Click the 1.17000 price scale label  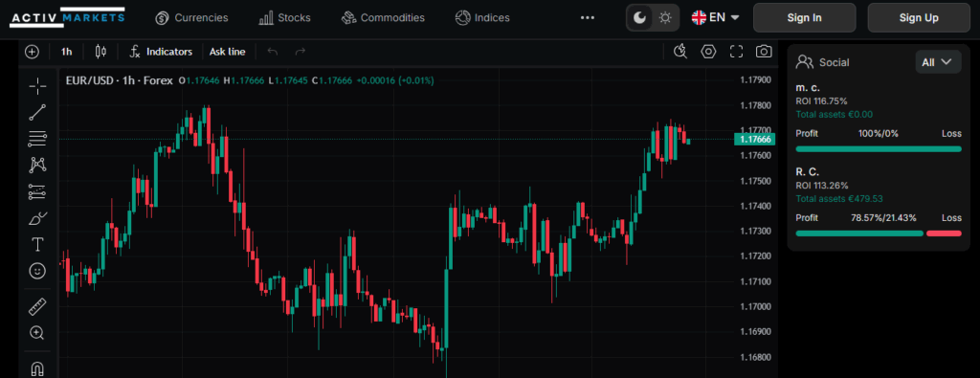(755, 307)
